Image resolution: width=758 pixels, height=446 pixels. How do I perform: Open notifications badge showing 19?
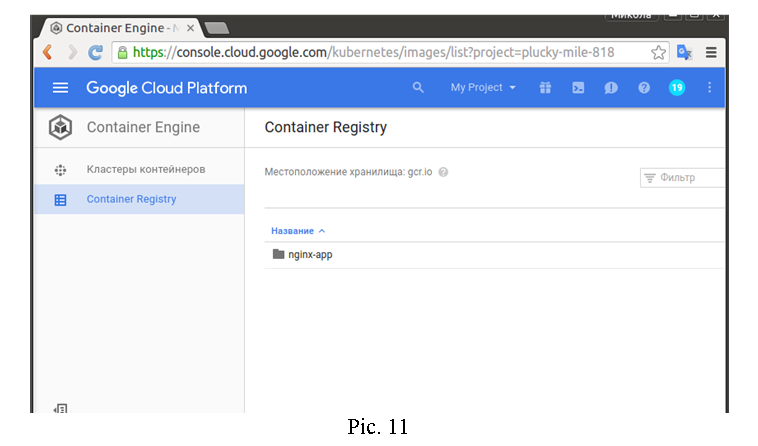677,87
